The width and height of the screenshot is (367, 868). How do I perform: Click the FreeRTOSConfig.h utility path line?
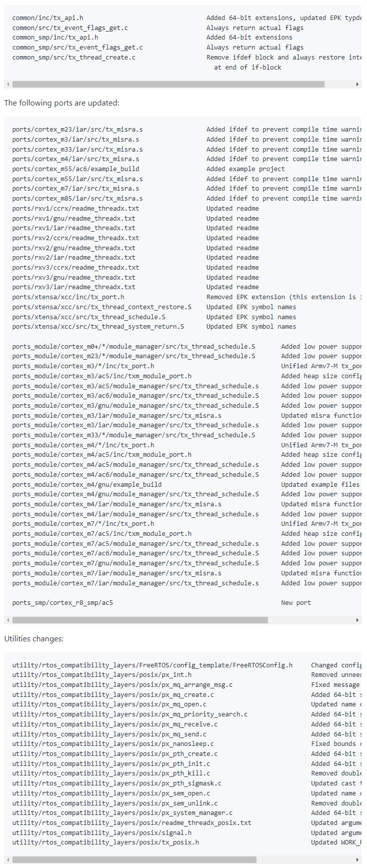(152, 665)
